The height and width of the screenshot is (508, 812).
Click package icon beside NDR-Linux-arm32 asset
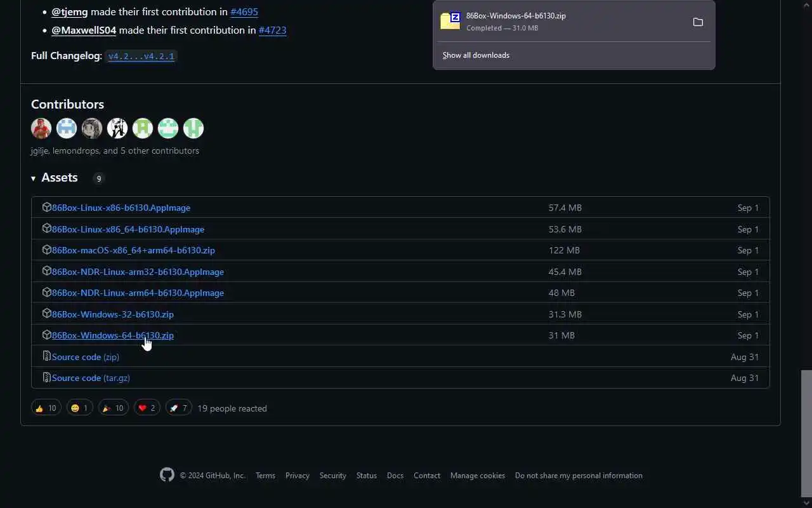(46, 271)
